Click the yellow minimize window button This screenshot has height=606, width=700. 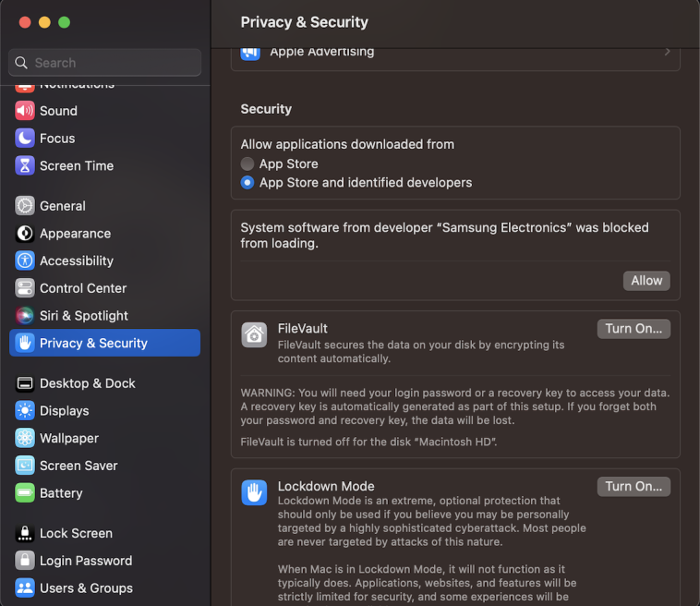point(44,22)
